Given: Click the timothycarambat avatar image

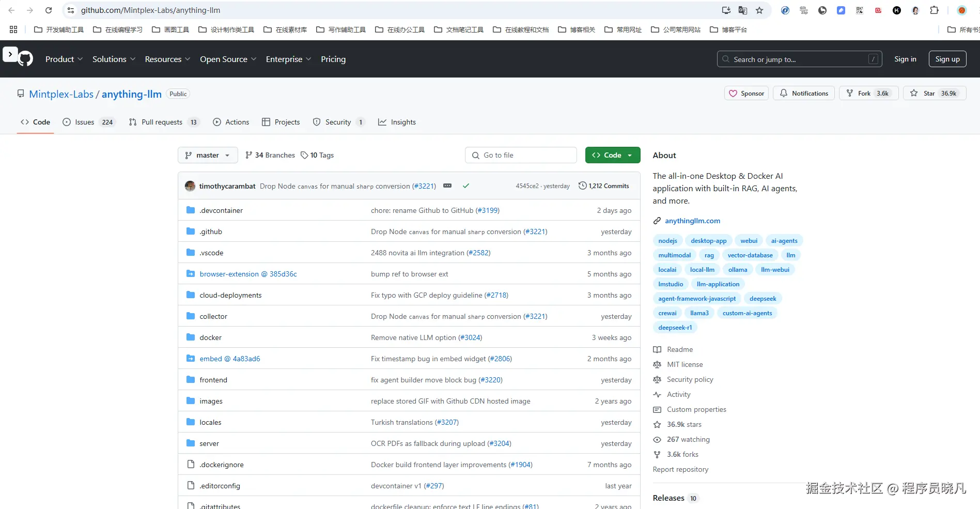Looking at the screenshot, I should tap(190, 186).
